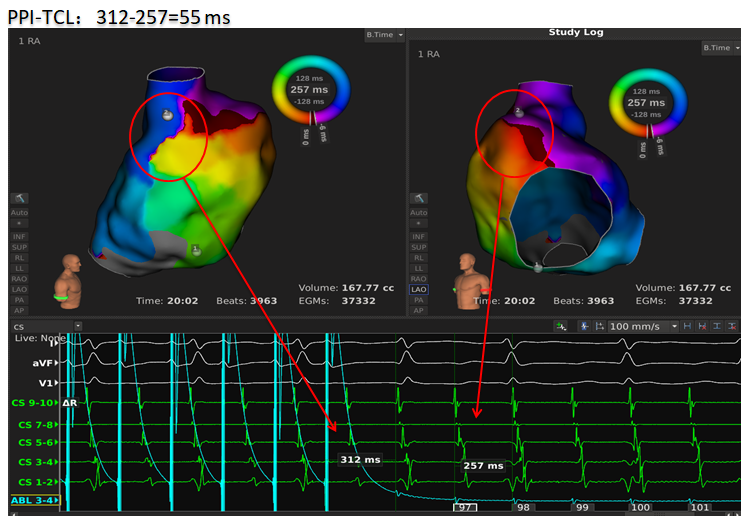Open the CS channel set selector
This screenshot has height=521, width=746.
(x=20, y=327)
